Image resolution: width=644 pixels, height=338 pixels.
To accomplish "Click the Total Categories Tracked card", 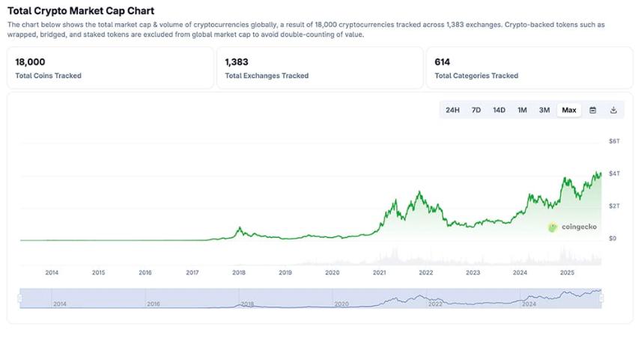I will tap(529, 68).
